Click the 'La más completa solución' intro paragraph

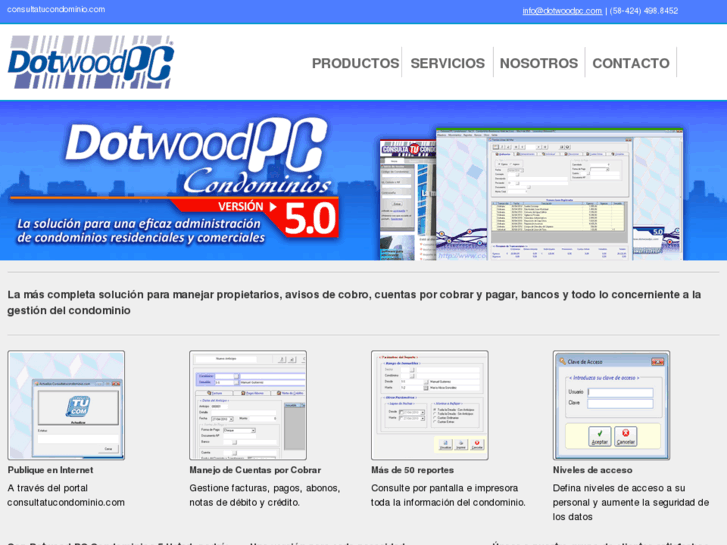[354, 302]
